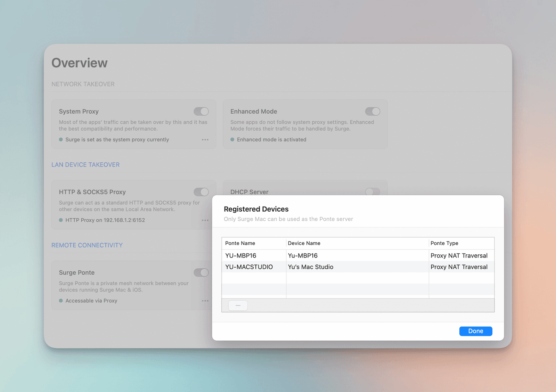Toggle the Surge Ponte switch
The image size is (556, 392).
[x=201, y=272]
